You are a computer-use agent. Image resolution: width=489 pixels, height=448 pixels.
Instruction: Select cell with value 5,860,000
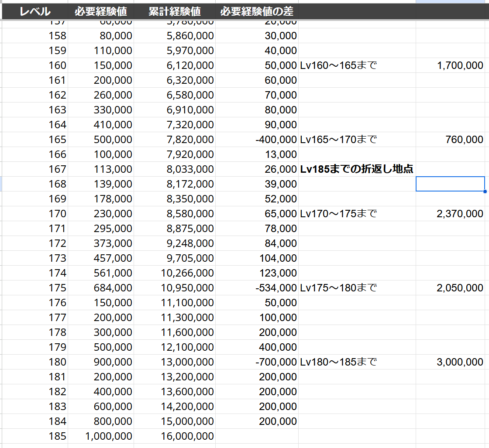(175, 35)
